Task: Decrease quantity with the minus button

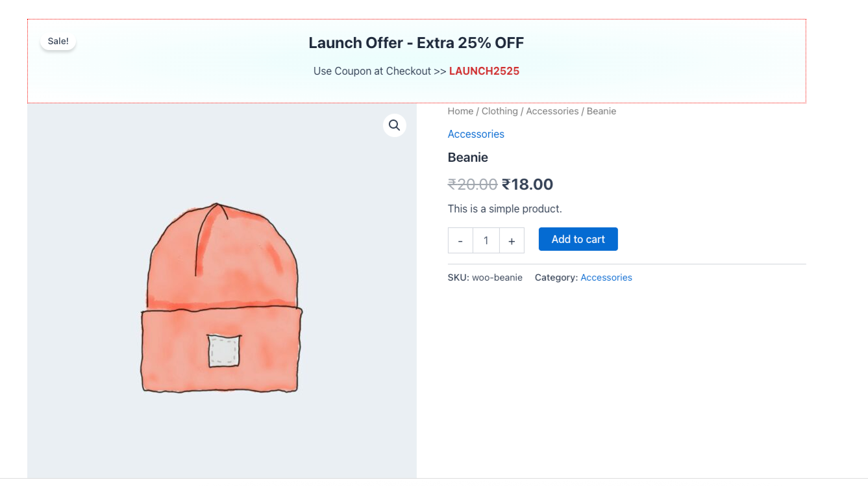Action: (460, 240)
